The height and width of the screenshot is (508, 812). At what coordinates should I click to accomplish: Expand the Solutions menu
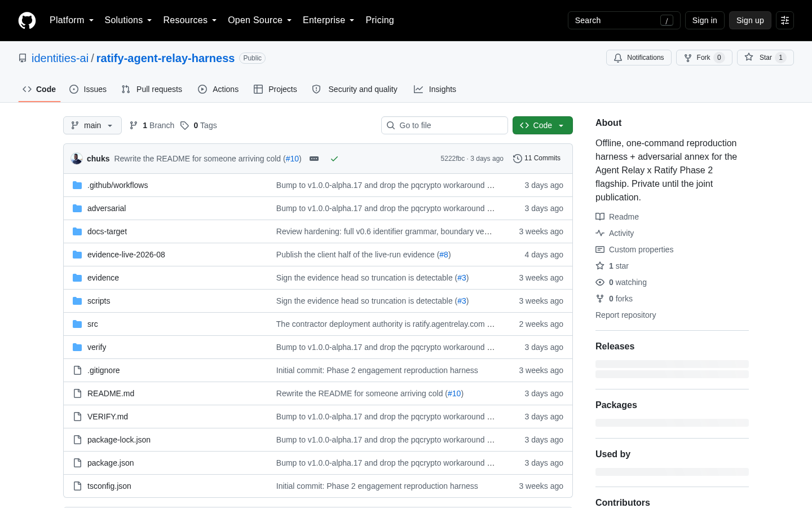[128, 20]
